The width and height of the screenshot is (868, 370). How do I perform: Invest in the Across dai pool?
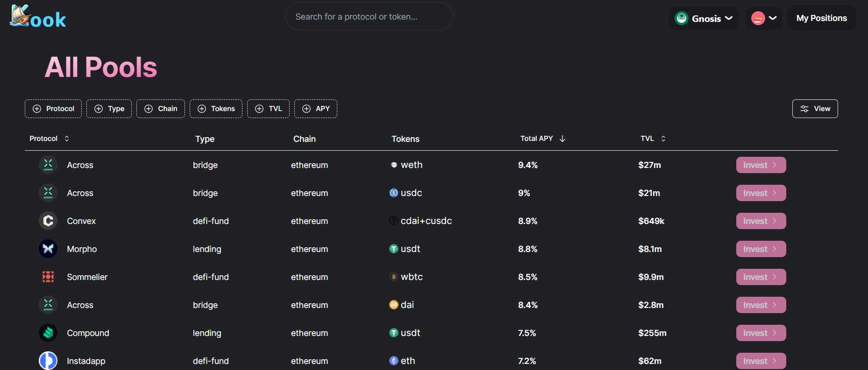(x=761, y=305)
